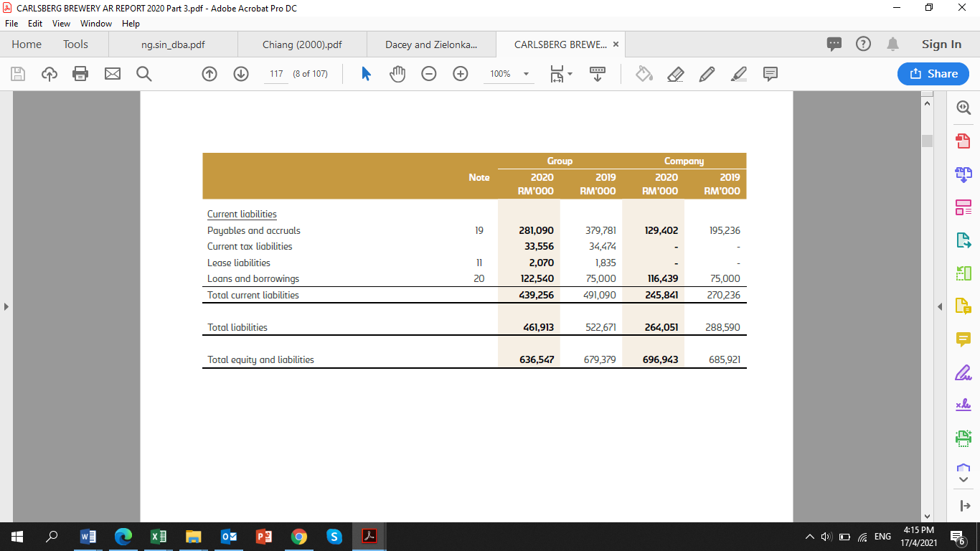Expand the left navigation pane arrow
980x551 pixels.
(6, 306)
